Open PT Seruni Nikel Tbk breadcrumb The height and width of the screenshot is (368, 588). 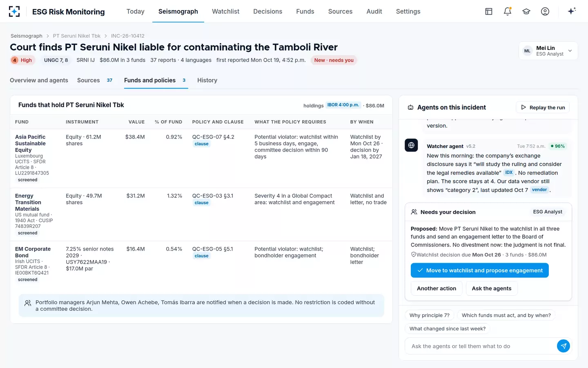77,36
